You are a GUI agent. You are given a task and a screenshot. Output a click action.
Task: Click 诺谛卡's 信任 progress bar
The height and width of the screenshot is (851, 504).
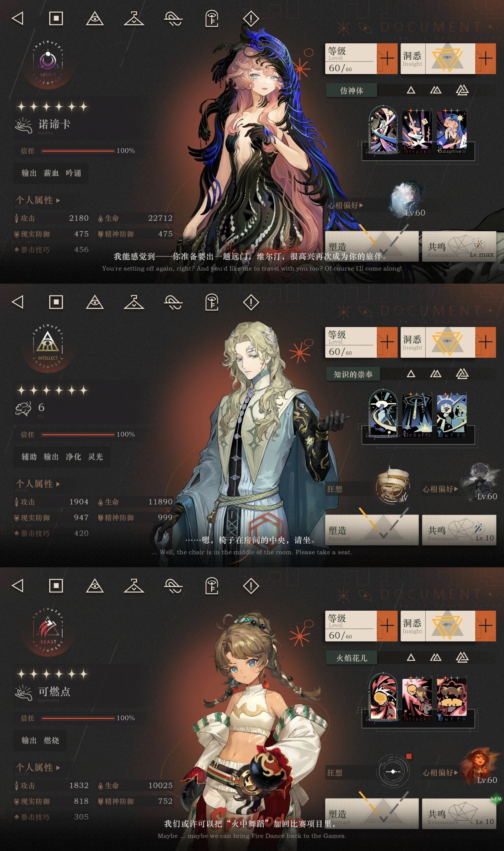[78, 151]
